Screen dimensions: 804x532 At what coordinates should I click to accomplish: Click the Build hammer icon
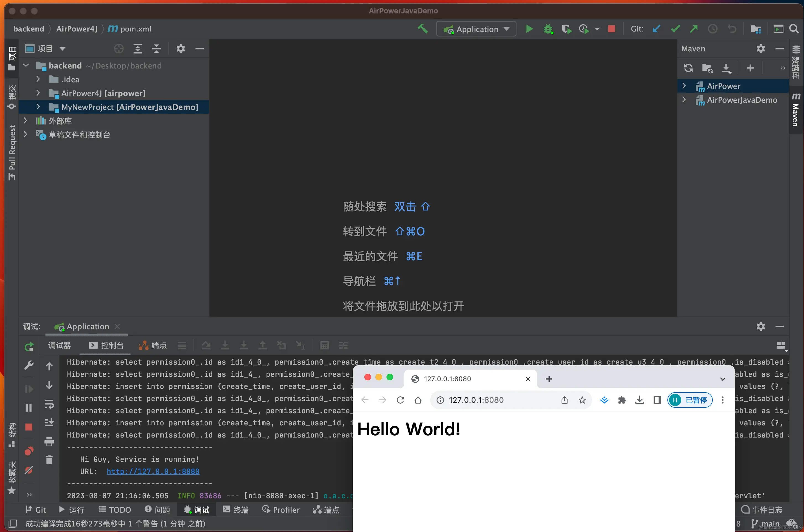[x=422, y=29]
